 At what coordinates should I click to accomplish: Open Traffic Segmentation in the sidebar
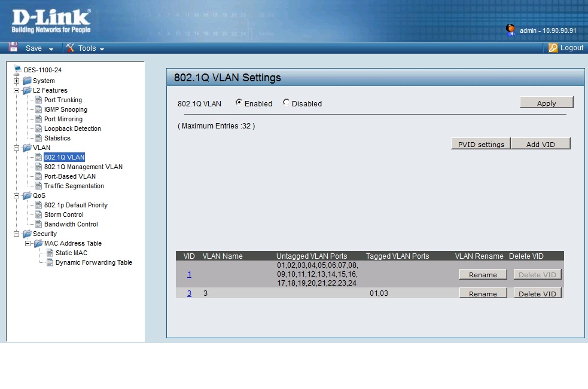click(x=74, y=186)
